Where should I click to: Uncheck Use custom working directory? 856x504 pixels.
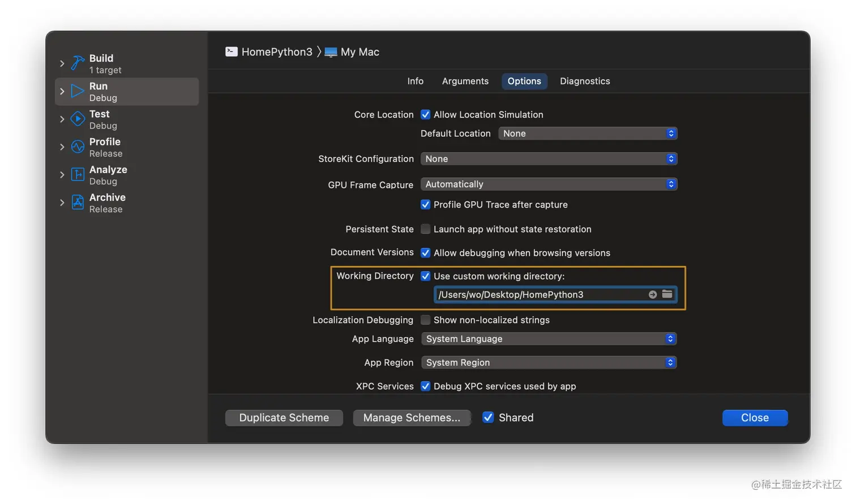coord(426,276)
